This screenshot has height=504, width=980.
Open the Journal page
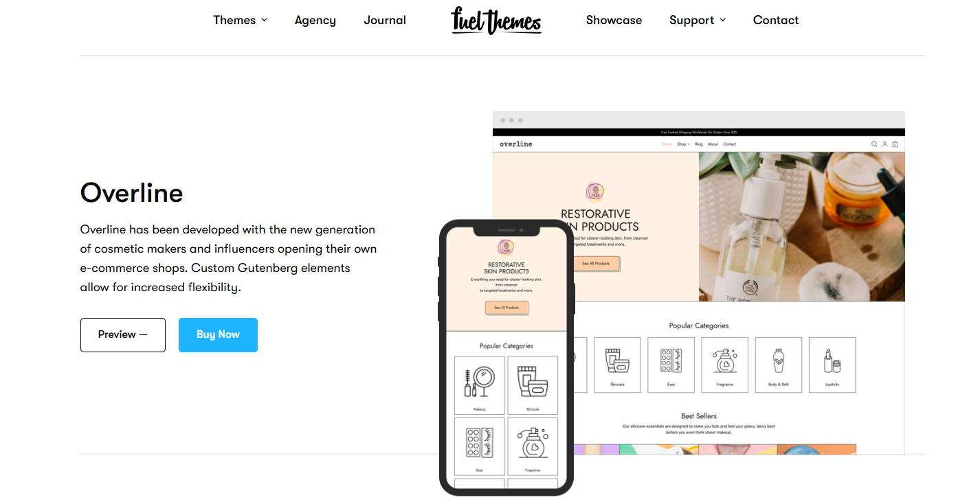385,20
